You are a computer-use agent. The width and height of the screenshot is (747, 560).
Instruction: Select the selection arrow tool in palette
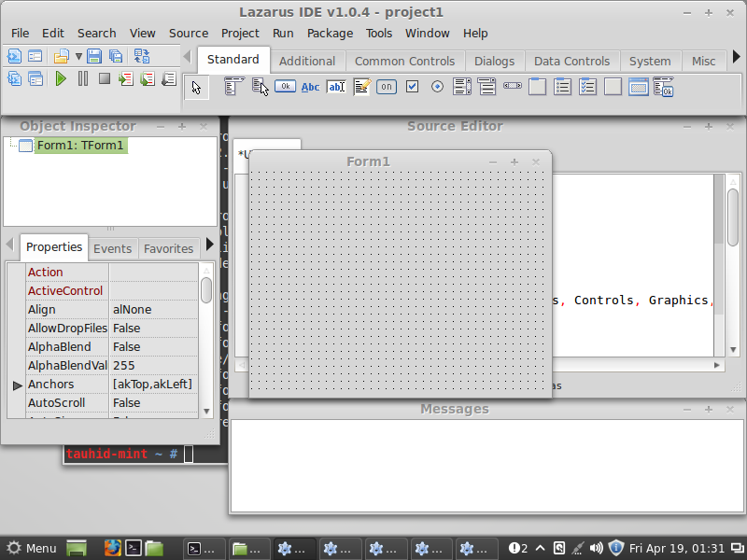pyautogui.click(x=196, y=88)
